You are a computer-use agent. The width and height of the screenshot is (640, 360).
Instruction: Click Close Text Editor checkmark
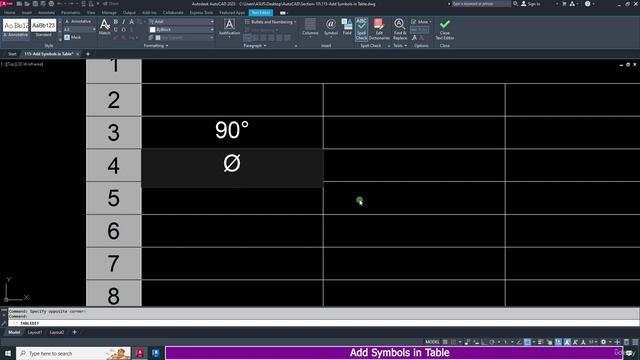[x=444, y=29]
